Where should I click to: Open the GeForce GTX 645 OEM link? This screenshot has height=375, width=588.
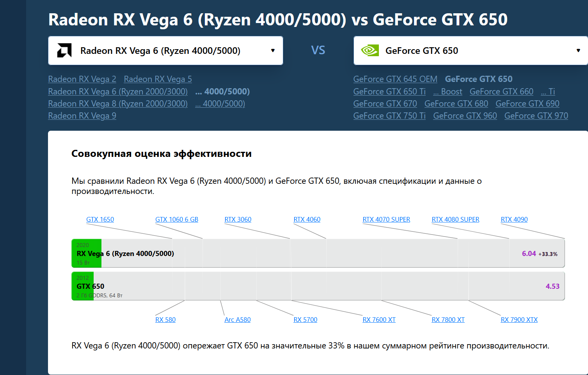coord(395,79)
